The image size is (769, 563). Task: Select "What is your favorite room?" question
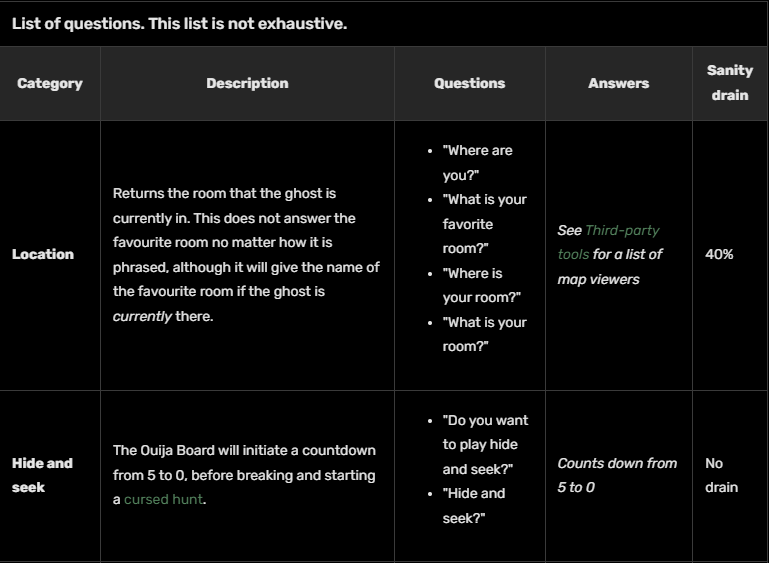point(484,224)
